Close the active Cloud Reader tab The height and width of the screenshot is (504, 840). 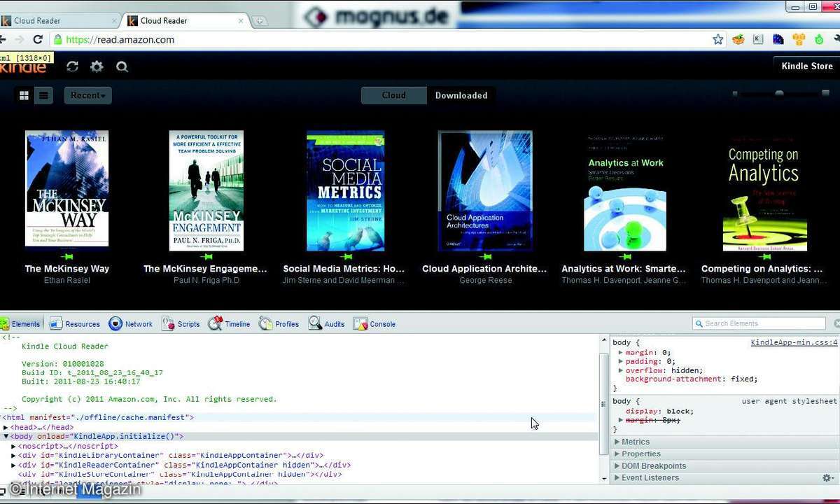click(241, 21)
